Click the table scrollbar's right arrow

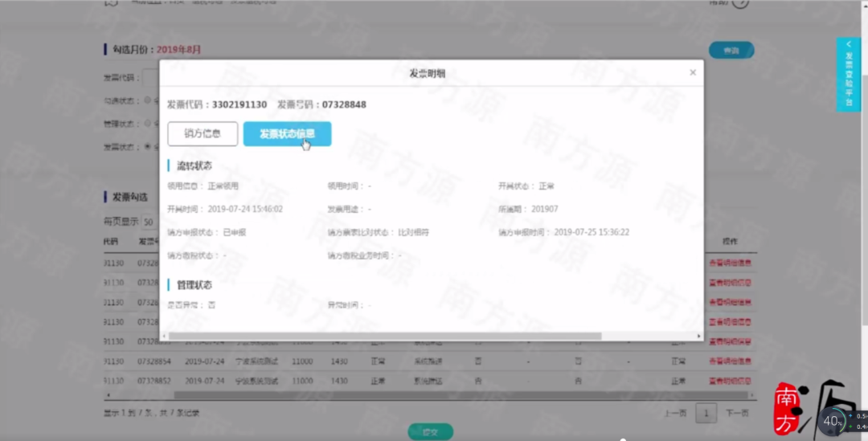tap(753, 395)
